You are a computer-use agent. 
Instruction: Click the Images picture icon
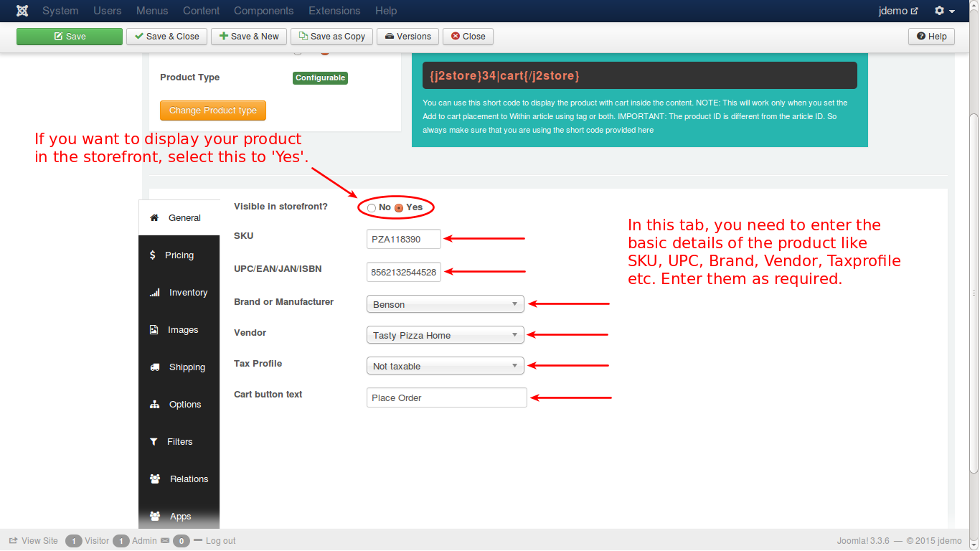[154, 330]
